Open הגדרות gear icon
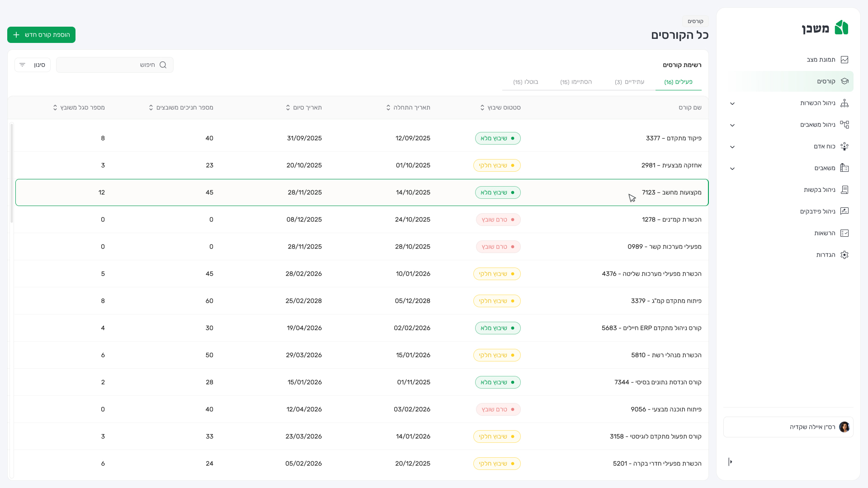The image size is (868, 488). [844, 255]
